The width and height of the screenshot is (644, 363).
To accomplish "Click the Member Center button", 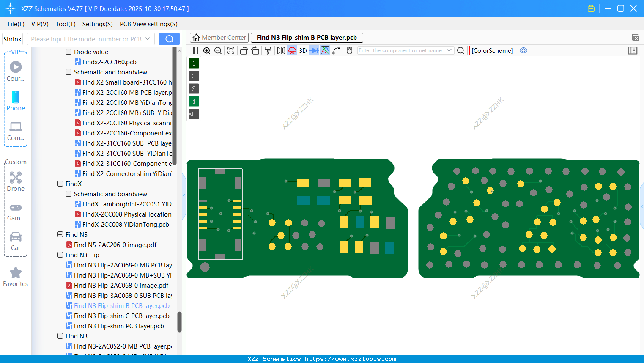I will click(x=219, y=37).
